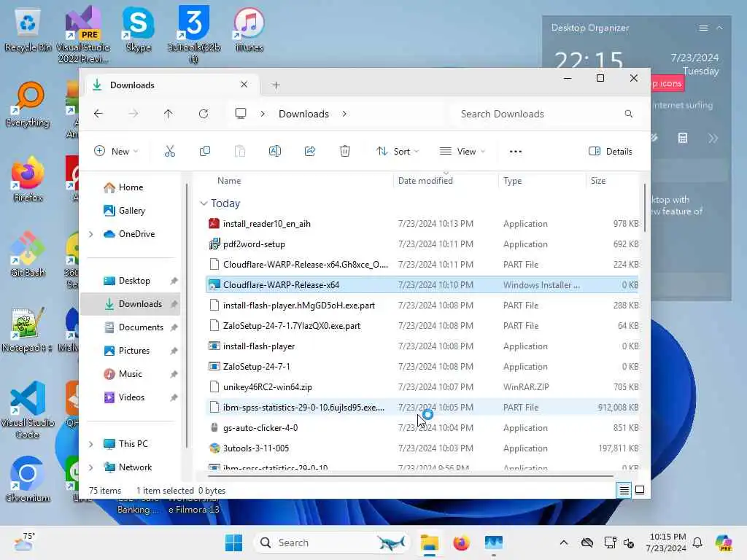Select Visual Studio Code desktop icon

pyautogui.click(x=28, y=410)
